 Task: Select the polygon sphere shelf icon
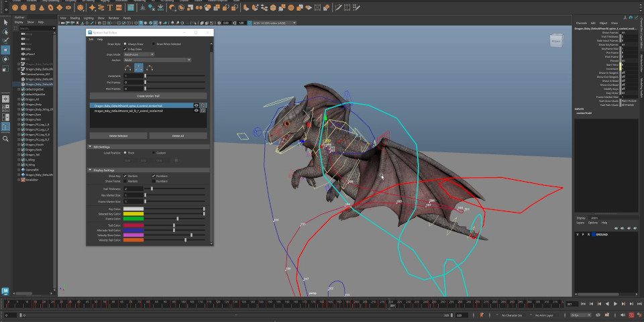pyautogui.click(x=15, y=7)
